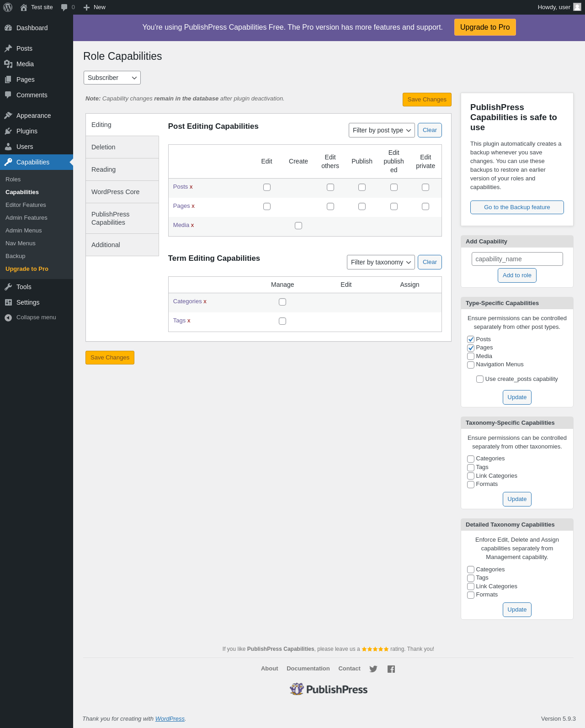The image size is (585, 728).
Task: Open Roles submenu item
Action: (13, 179)
